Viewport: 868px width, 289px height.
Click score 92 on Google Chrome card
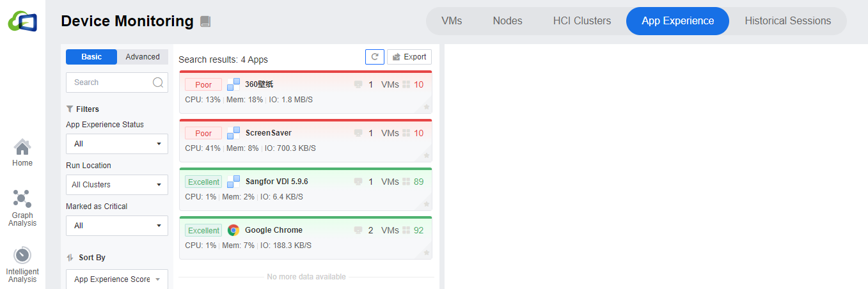point(418,230)
